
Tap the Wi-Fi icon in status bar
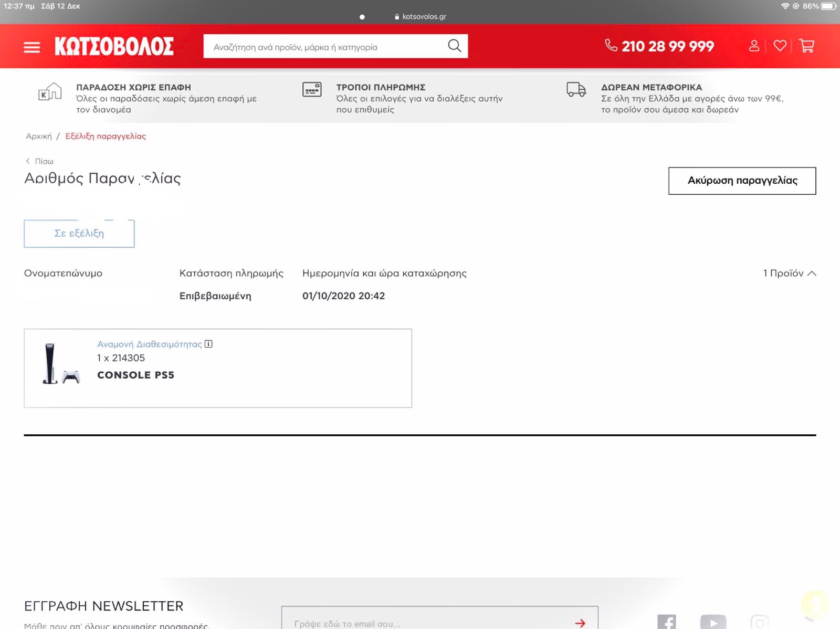click(x=785, y=6)
